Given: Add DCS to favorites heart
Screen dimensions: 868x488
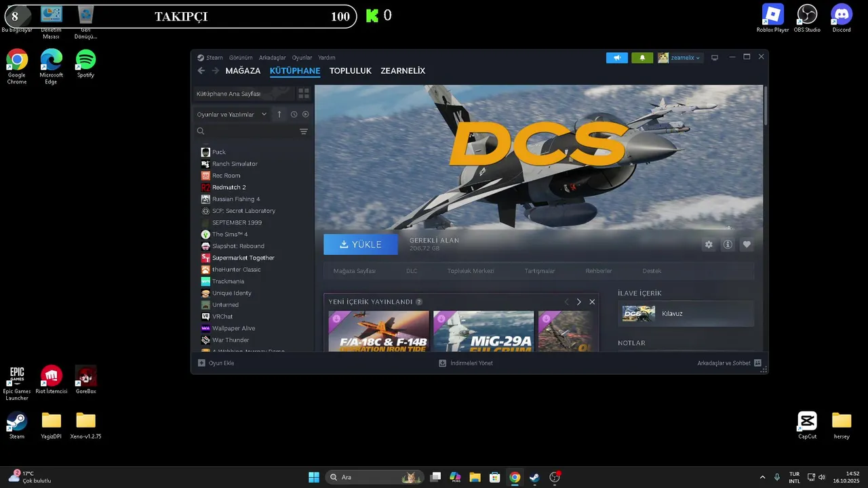Looking at the screenshot, I should point(747,245).
